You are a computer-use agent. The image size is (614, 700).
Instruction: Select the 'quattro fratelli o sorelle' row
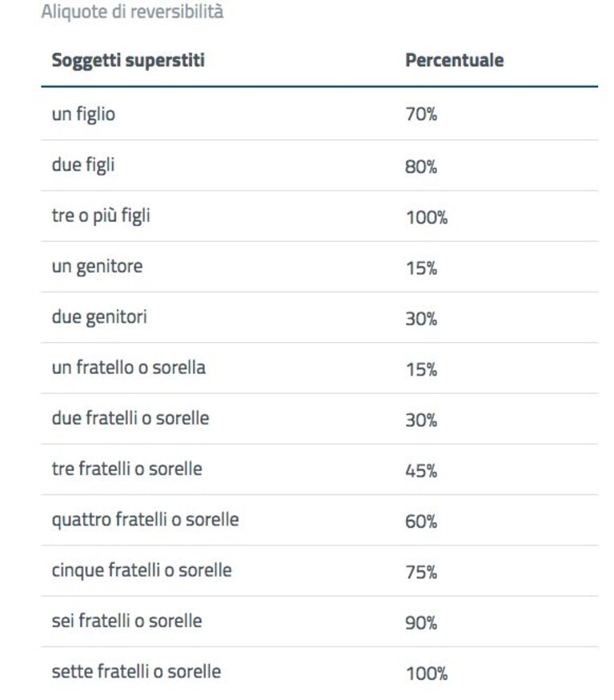click(319, 520)
